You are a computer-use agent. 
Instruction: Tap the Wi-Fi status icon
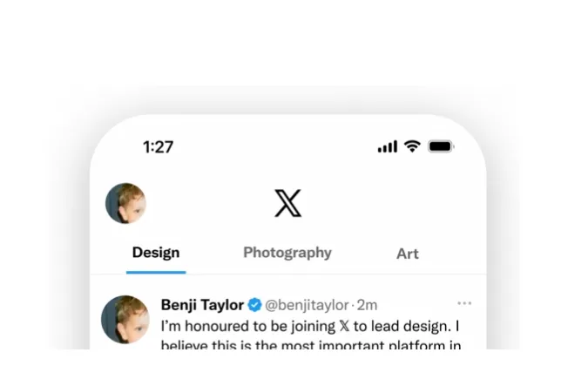click(x=412, y=146)
